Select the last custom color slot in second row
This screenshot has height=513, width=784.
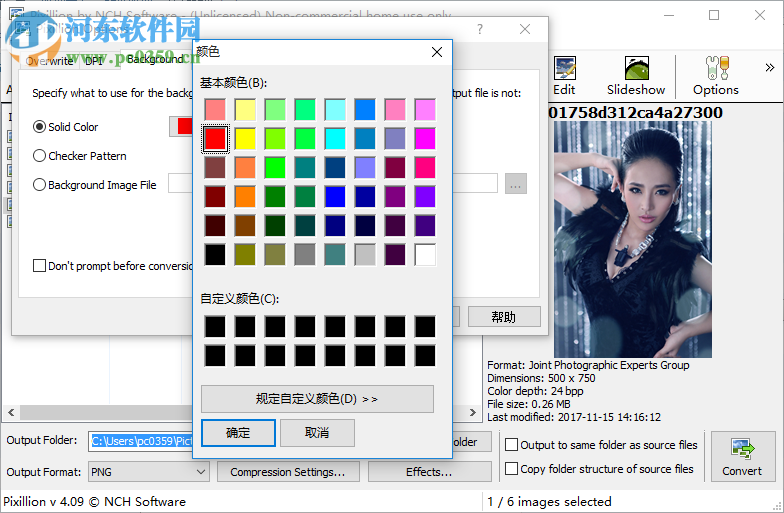pyautogui.click(x=424, y=356)
